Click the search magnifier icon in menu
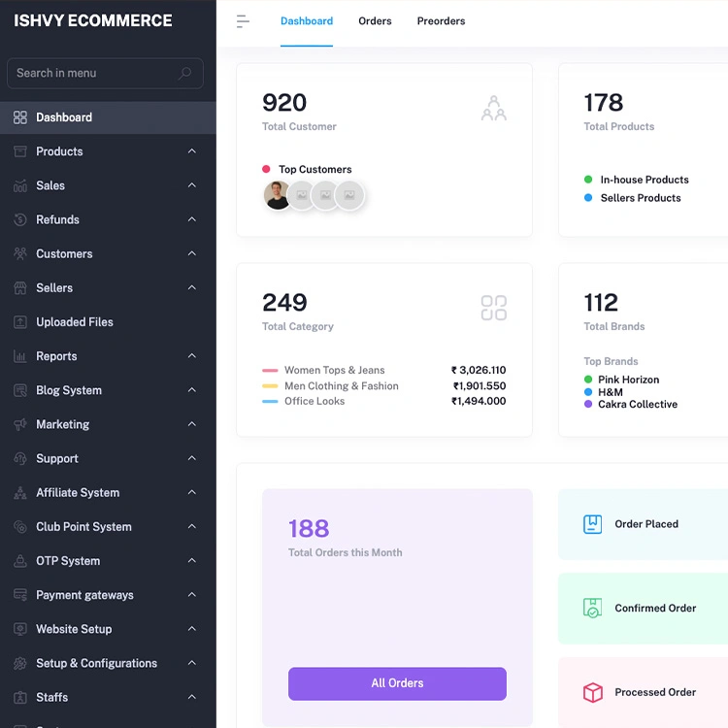 185,73
